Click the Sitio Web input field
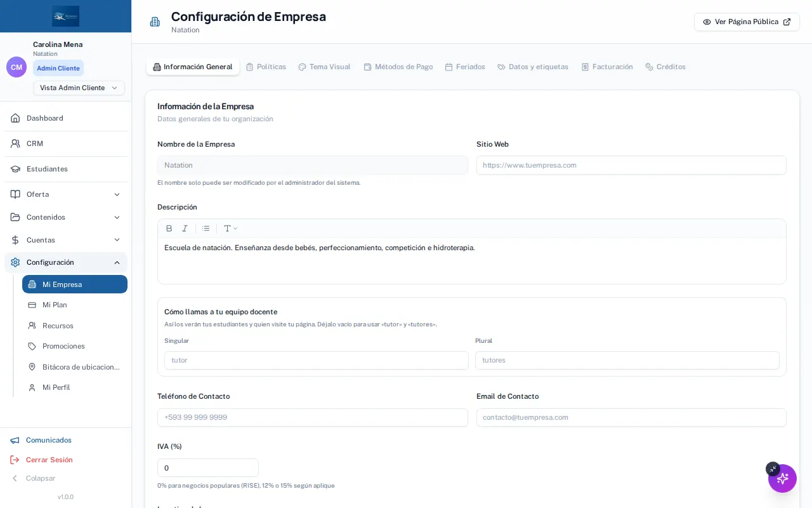This screenshot has height=508, width=812. (x=631, y=165)
